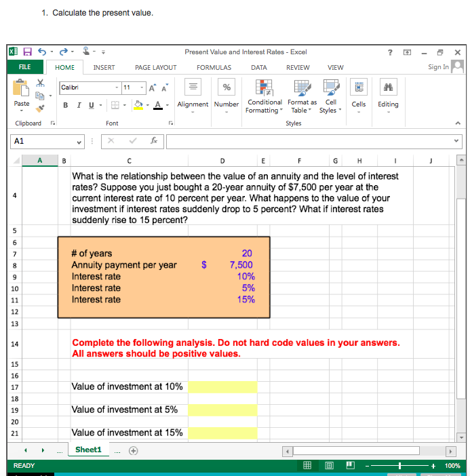The image size is (470, 476).
Task: Expand borders dropdown arrow
Action: tap(125, 105)
